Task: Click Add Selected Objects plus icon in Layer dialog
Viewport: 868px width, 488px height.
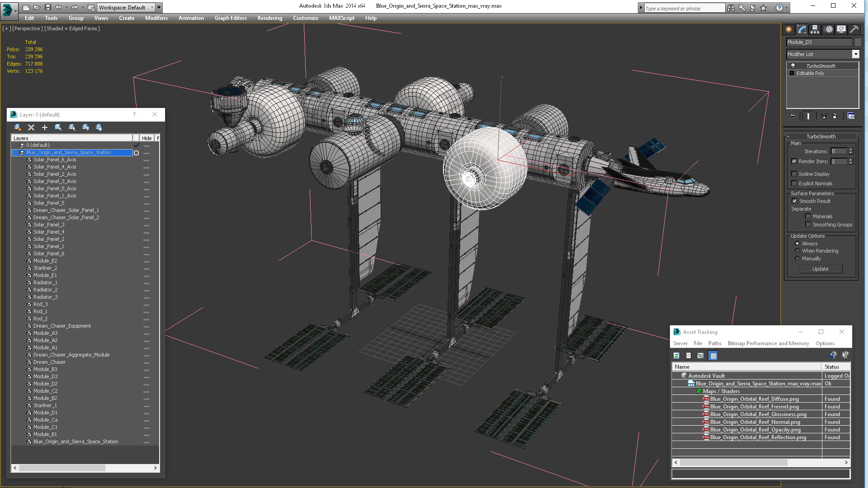Action: click(x=45, y=127)
